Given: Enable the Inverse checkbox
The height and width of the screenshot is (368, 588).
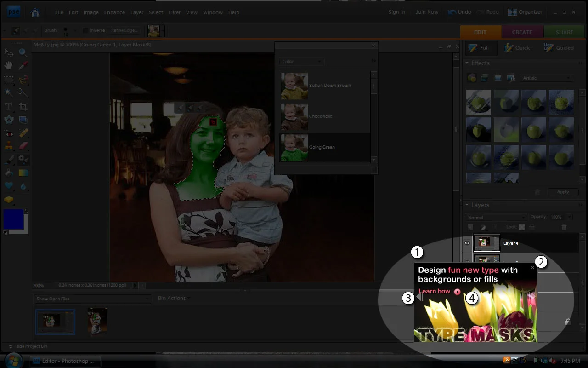Looking at the screenshot, I should point(85,30).
